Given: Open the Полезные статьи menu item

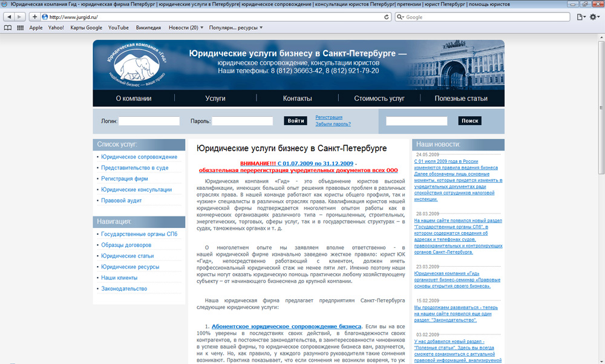Looking at the screenshot, I should (x=461, y=99).
